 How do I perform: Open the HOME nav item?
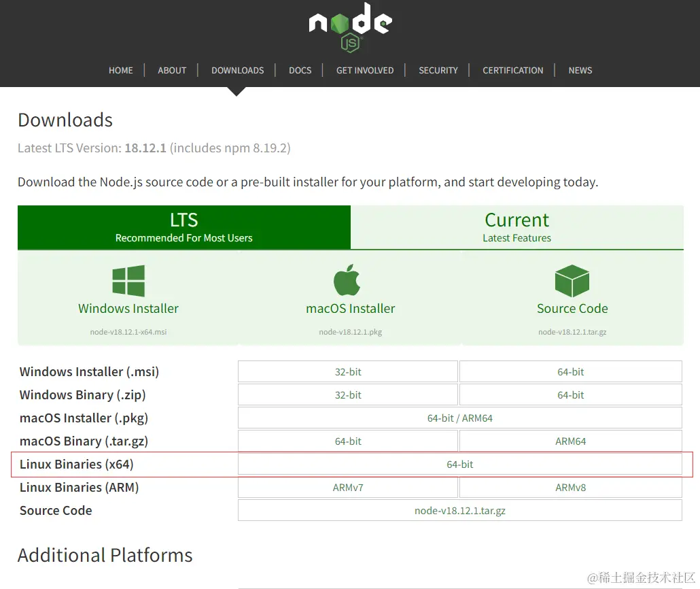tap(120, 70)
